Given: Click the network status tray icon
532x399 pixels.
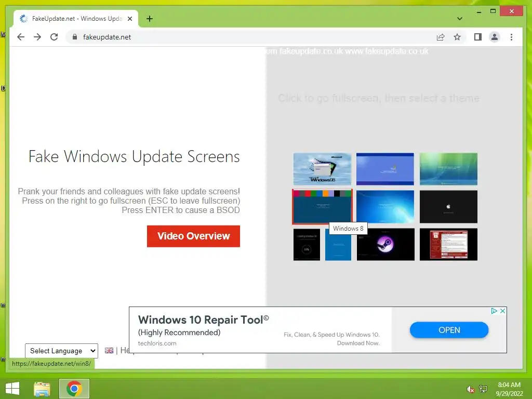Looking at the screenshot, I should point(483,389).
